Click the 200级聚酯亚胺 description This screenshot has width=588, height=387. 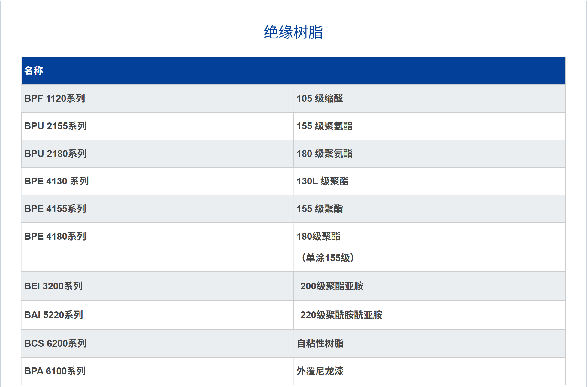point(332,286)
